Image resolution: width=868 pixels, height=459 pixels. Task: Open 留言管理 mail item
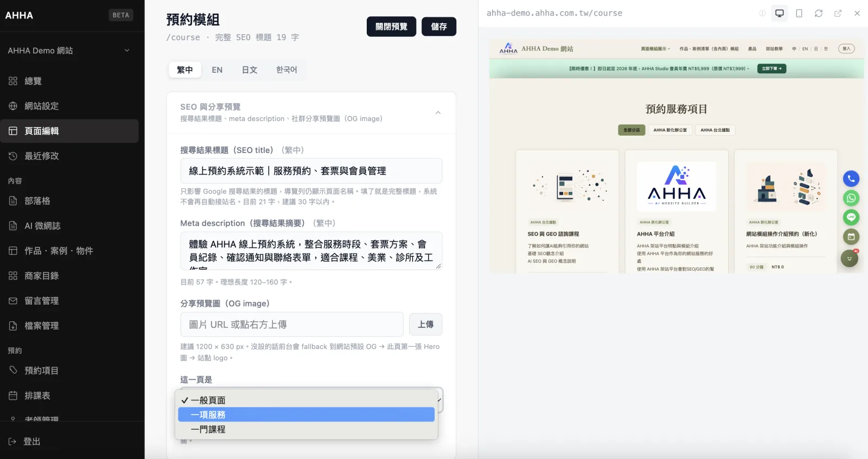point(69,301)
